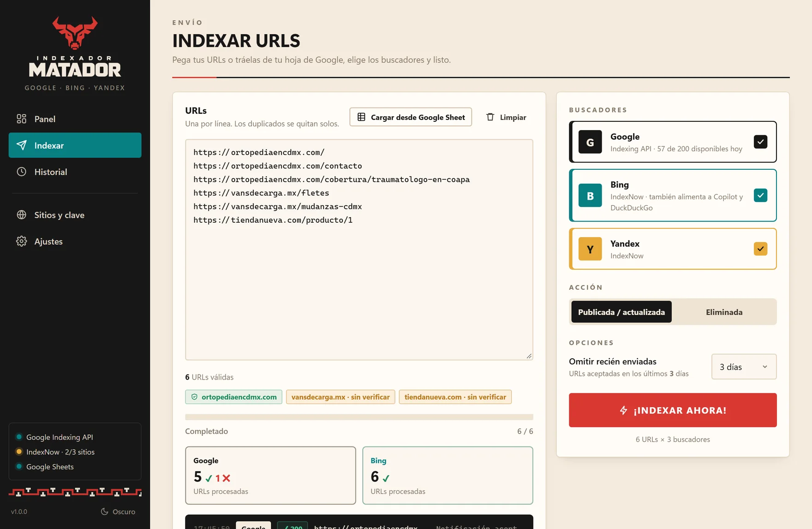The height and width of the screenshot is (529, 812).
Task: Open Ajustes settings page
Action: click(x=75, y=241)
